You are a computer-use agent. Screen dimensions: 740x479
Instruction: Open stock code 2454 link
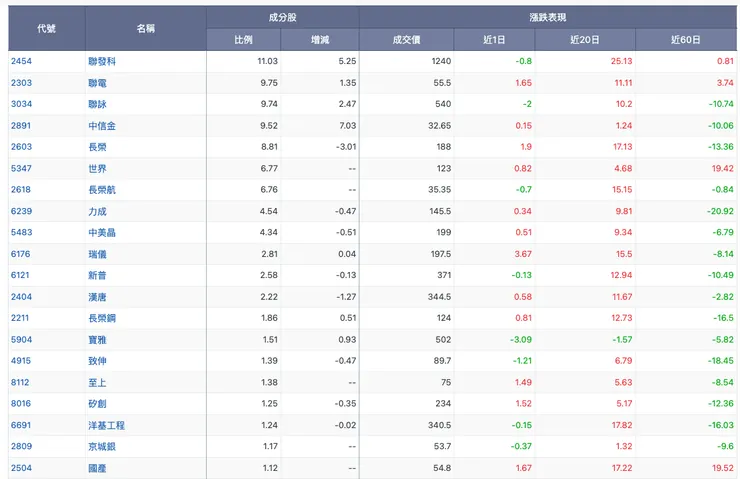click(x=21, y=61)
